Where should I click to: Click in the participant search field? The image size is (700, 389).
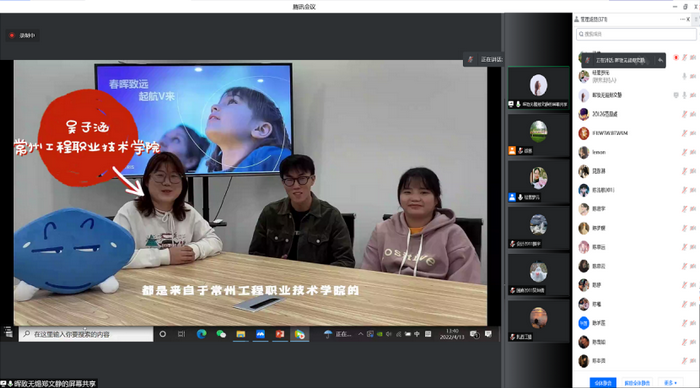pos(636,34)
